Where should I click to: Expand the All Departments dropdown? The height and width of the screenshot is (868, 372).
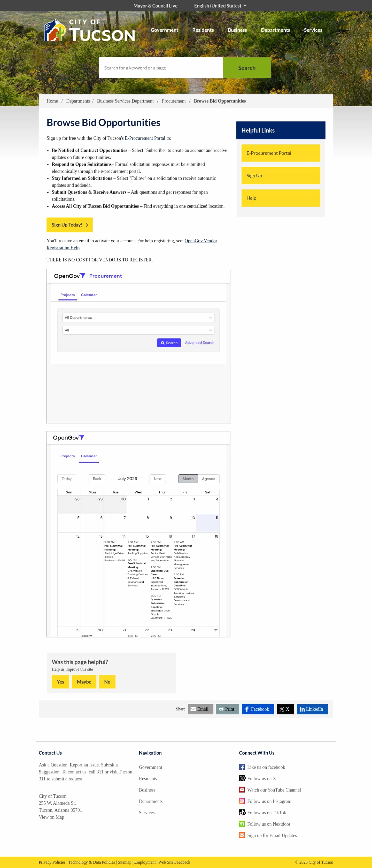click(x=138, y=317)
